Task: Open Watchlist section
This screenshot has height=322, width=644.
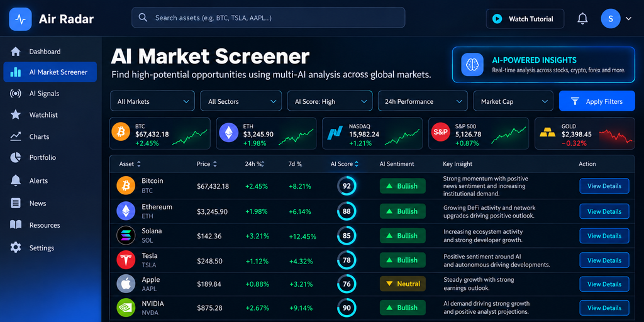Action: point(50,114)
